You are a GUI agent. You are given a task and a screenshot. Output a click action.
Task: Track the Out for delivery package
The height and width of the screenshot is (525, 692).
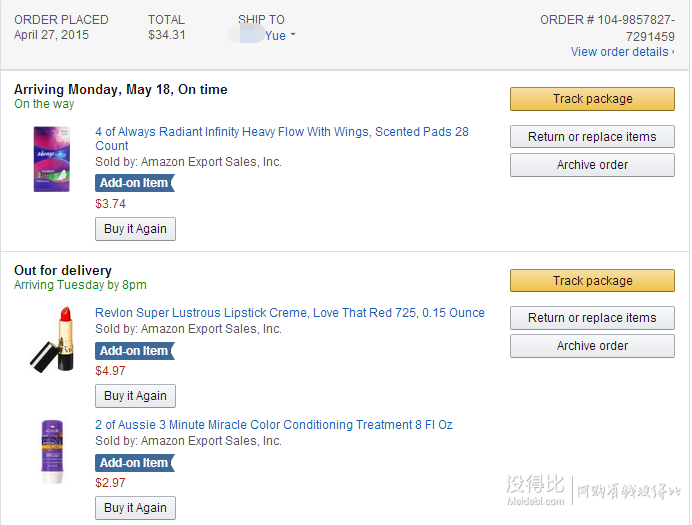tap(592, 281)
